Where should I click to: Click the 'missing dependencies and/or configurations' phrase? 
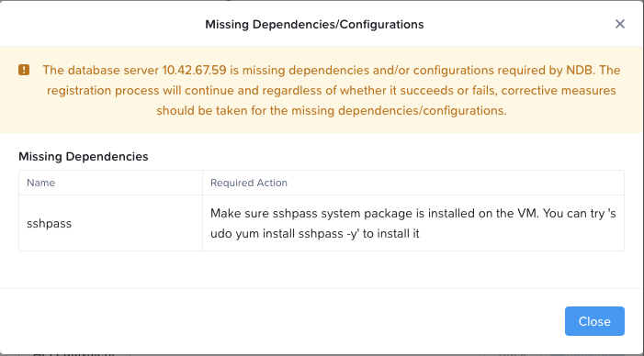point(367,70)
